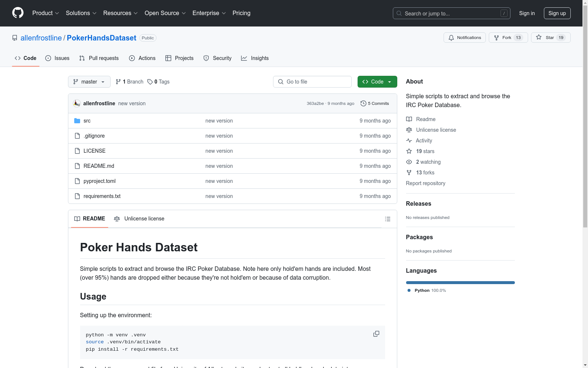Open the allenfrostline owner link
This screenshot has width=588, height=368.
pos(41,38)
